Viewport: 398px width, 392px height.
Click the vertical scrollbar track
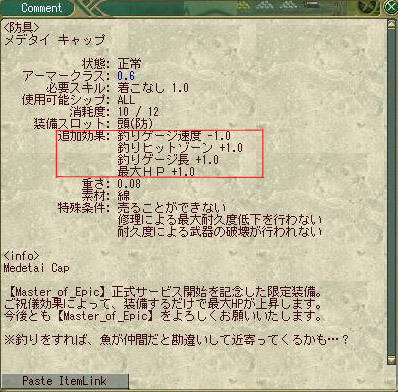(391, 193)
